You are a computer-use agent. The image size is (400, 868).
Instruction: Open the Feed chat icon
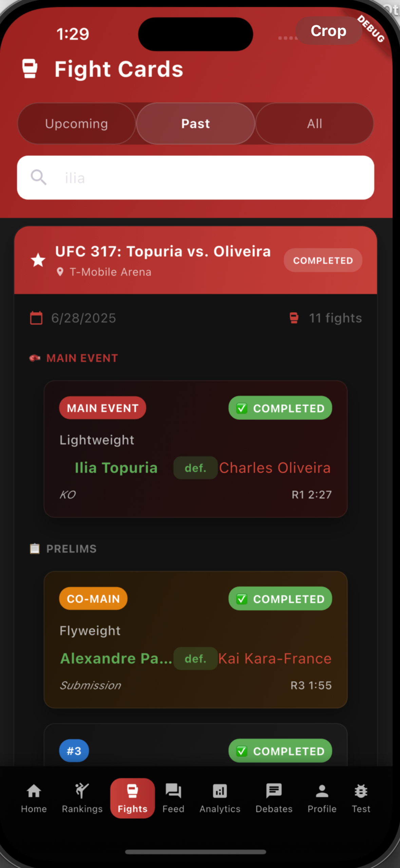pyautogui.click(x=173, y=791)
